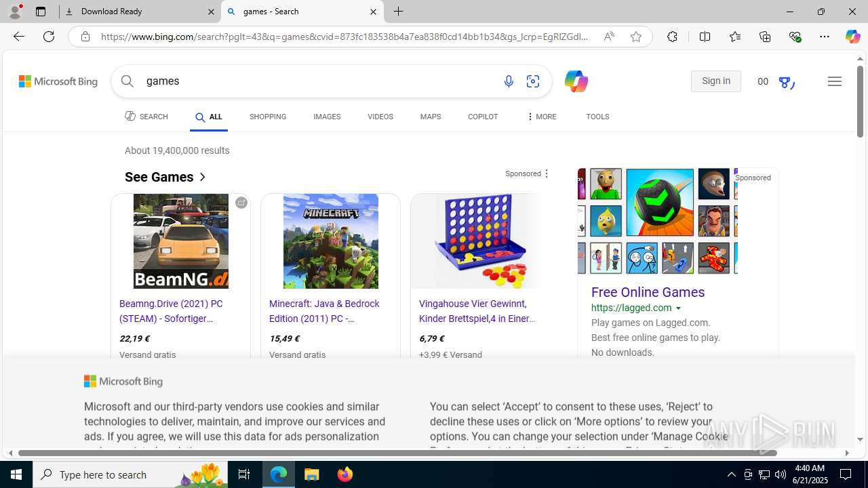Click the Sign in button
This screenshot has height=488, width=868.
tap(716, 81)
